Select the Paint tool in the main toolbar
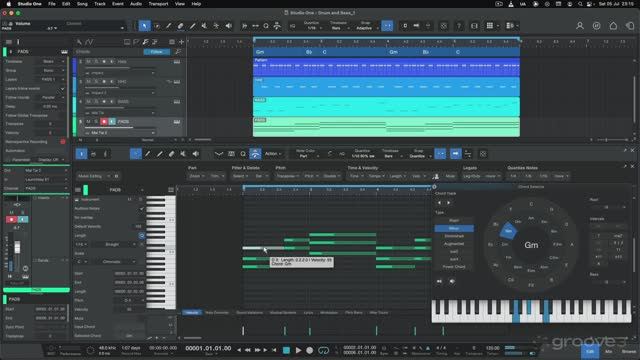The width and height of the screenshot is (640, 360). (192, 26)
